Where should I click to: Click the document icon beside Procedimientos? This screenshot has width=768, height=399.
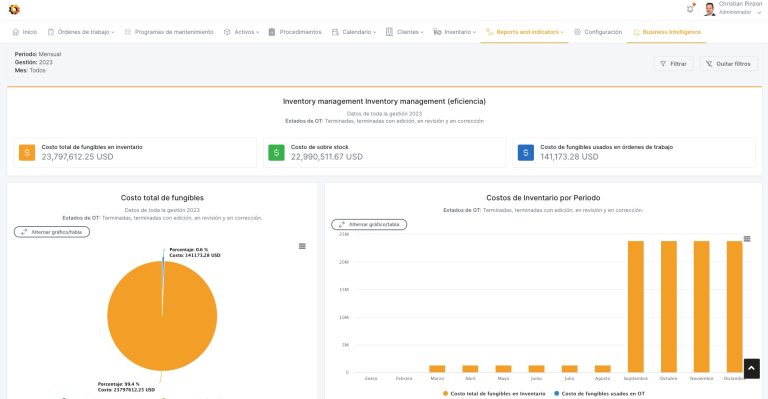pos(272,32)
